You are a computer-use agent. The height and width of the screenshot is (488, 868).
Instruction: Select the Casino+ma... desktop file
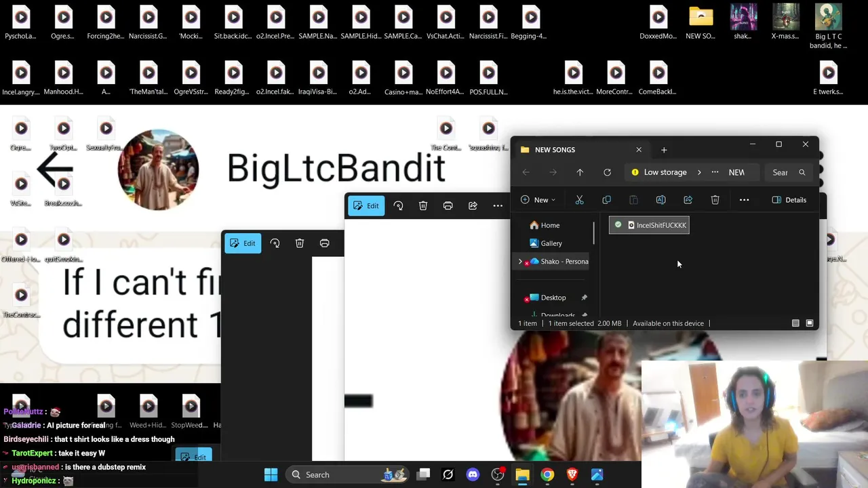[403, 78]
